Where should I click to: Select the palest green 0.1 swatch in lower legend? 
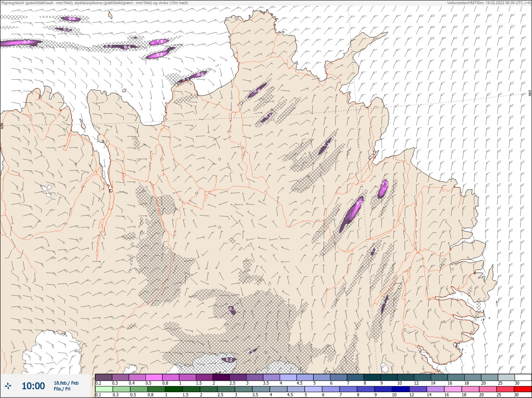pyautogui.click(x=103, y=390)
